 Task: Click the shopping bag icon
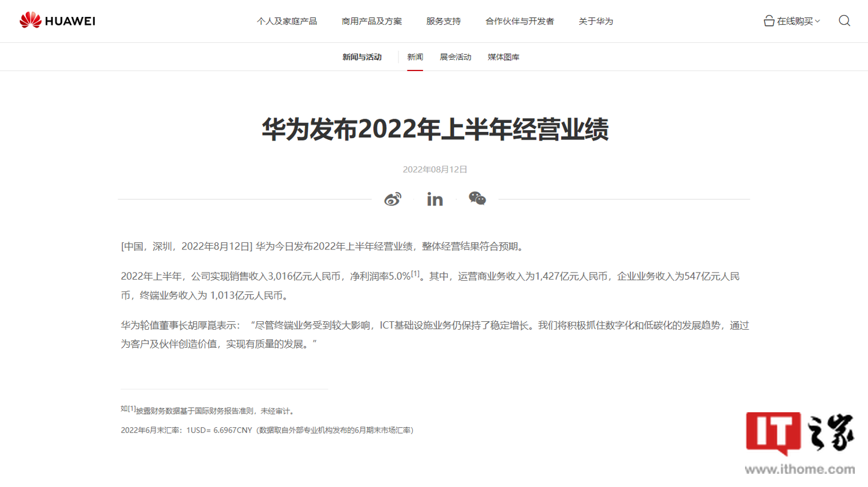click(x=769, y=21)
